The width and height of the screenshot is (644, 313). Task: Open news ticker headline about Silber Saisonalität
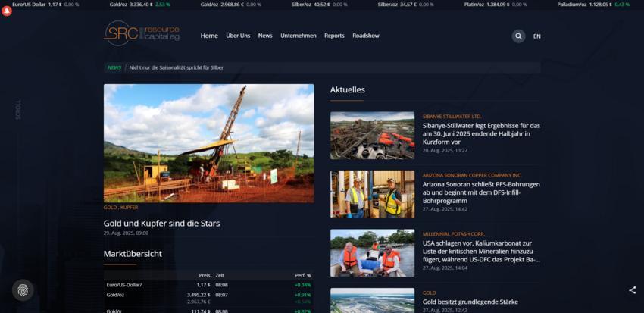(177, 67)
